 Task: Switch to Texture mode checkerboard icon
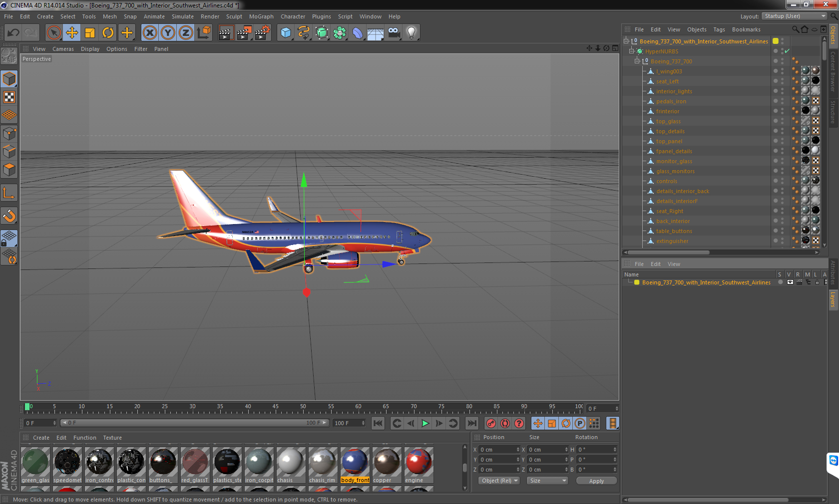click(9, 97)
